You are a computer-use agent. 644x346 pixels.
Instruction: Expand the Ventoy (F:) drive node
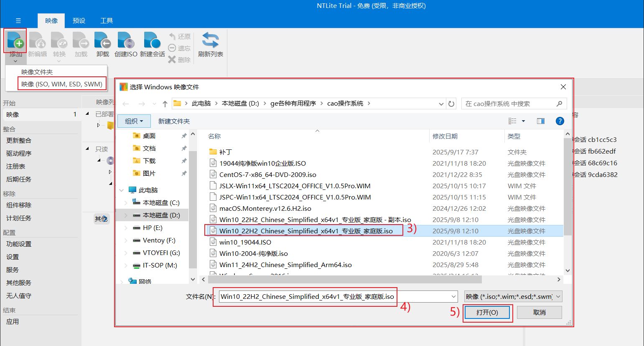point(126,240)
